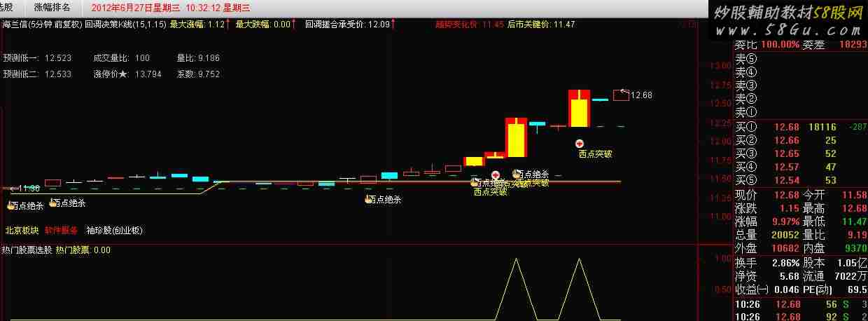Click the 净资 5.68 value
The width and height of the screenshot is (868, 321).
pyautogui.click(x=767, y=275)
